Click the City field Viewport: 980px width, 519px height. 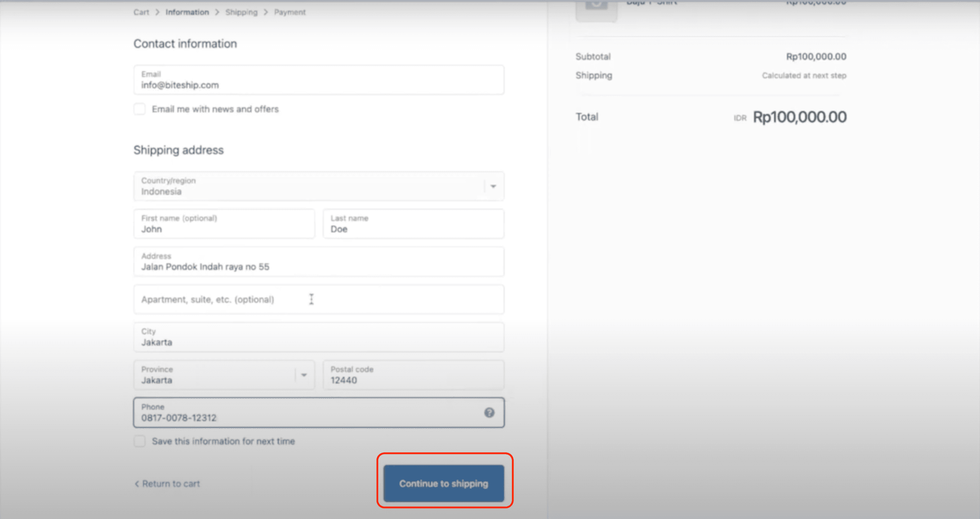click(319, 337)
